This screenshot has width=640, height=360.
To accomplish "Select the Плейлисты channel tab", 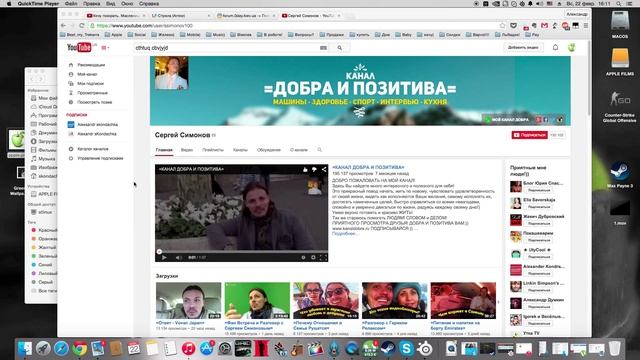I will (x=213, y=150).
